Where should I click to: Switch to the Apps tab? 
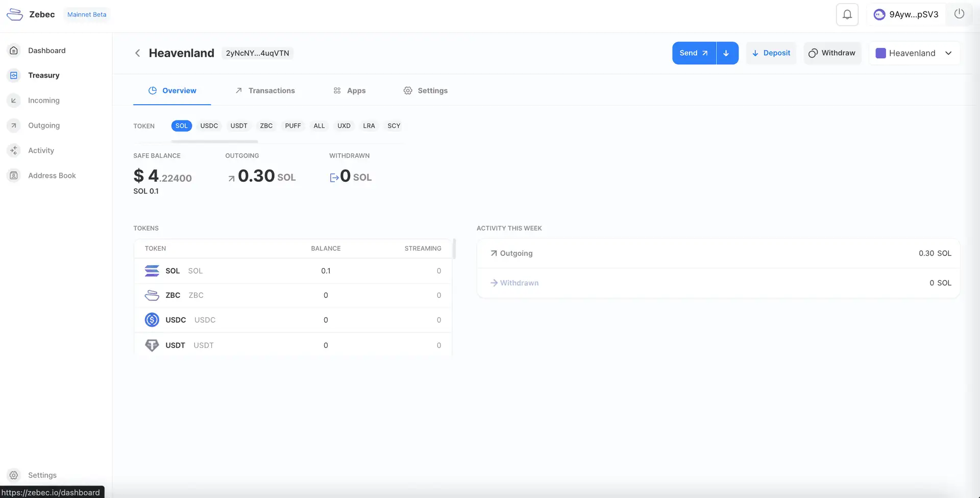click(x=350, y=90)
